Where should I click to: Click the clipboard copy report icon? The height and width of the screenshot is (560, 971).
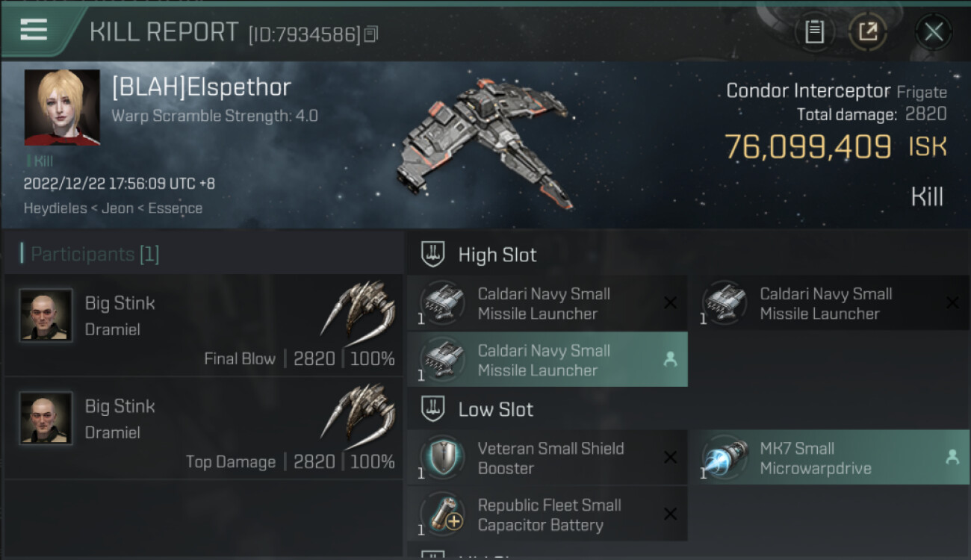point(814,31)
